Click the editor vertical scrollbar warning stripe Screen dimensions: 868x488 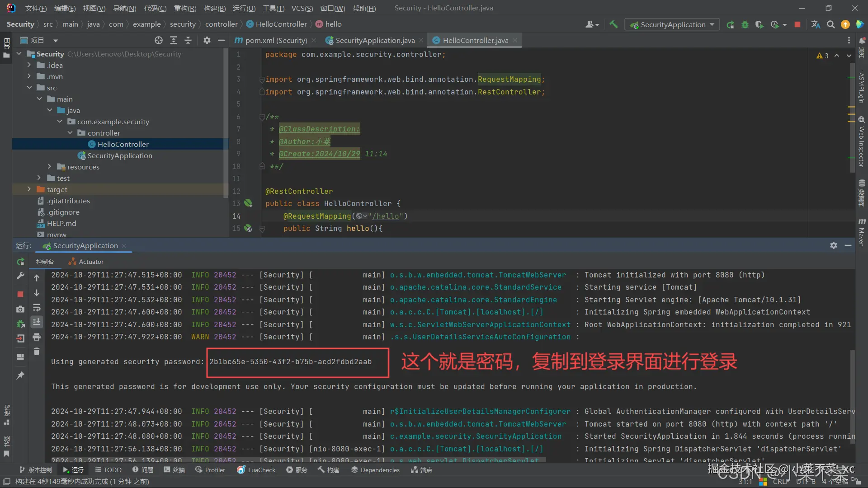click(851, 108)
